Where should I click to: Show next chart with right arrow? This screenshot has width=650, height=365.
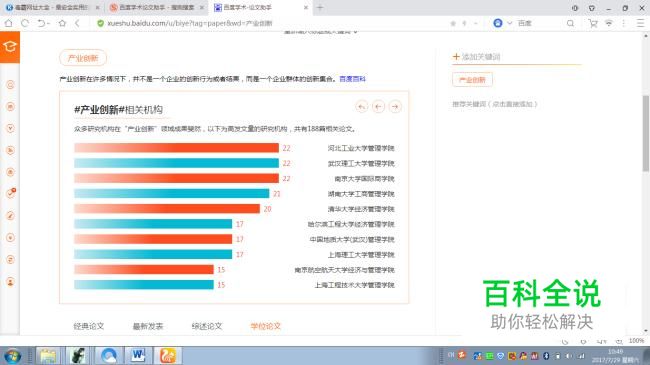(395, 107)
